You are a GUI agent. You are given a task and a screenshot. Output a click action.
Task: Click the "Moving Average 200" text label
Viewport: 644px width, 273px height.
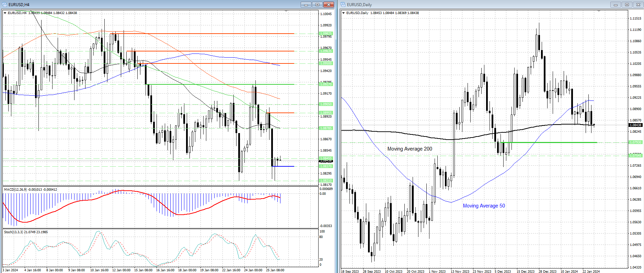click(x=410, y=149)
